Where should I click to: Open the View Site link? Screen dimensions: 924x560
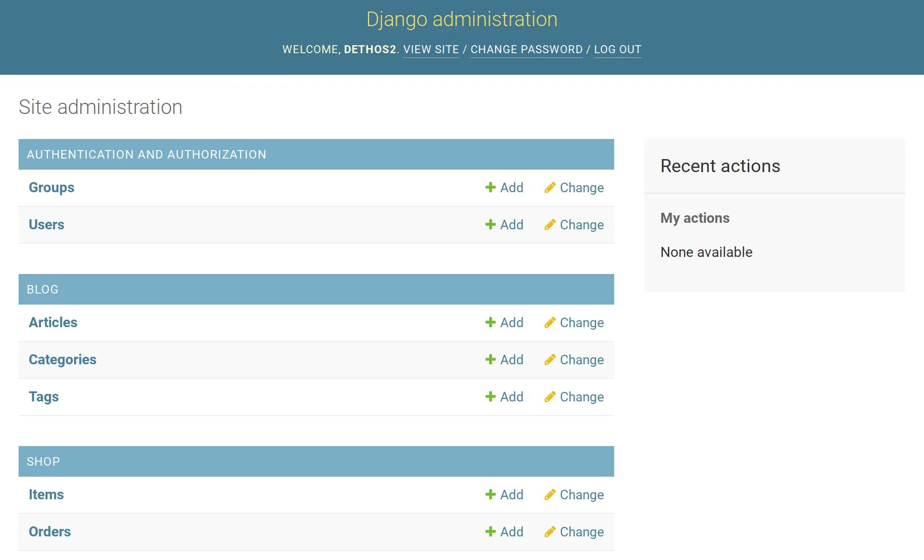click(x=431, y=49)
